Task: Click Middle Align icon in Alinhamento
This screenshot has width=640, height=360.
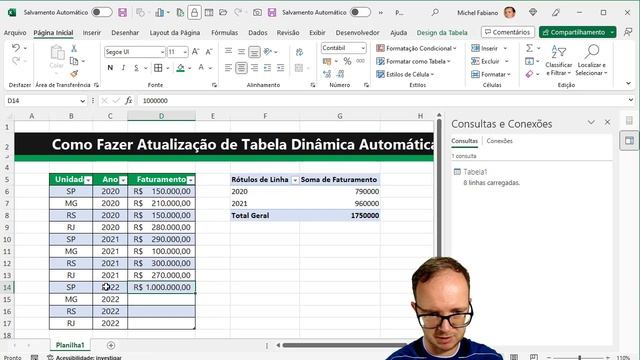Action: click(241, 52)
